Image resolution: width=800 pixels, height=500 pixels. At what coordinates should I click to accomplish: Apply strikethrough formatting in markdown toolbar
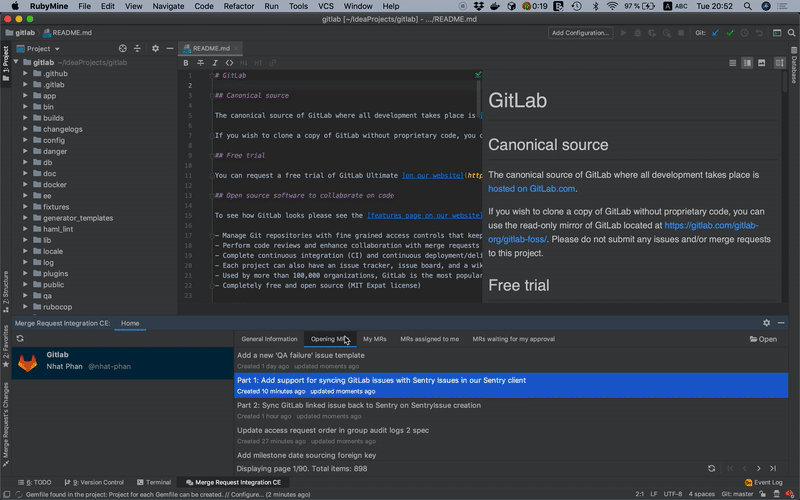click(x=201, y=63)
